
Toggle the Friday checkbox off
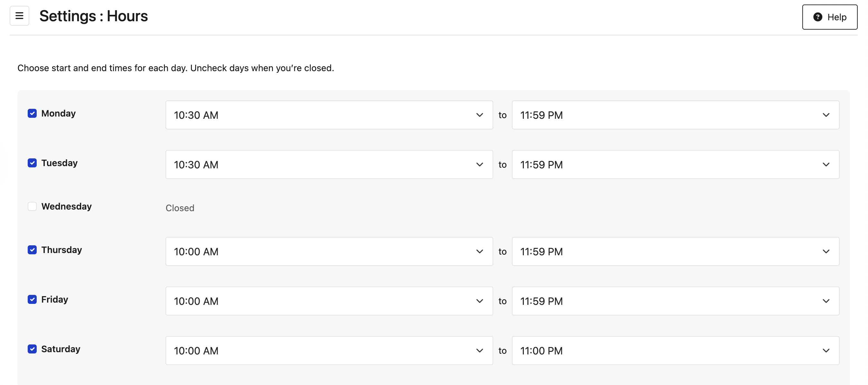click(32, 299)
